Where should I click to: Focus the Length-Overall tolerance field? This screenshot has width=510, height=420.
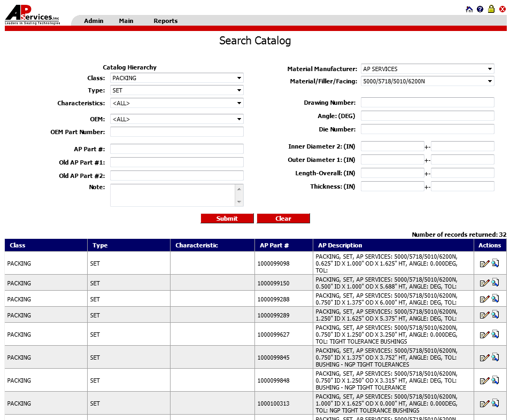point(462,173)
